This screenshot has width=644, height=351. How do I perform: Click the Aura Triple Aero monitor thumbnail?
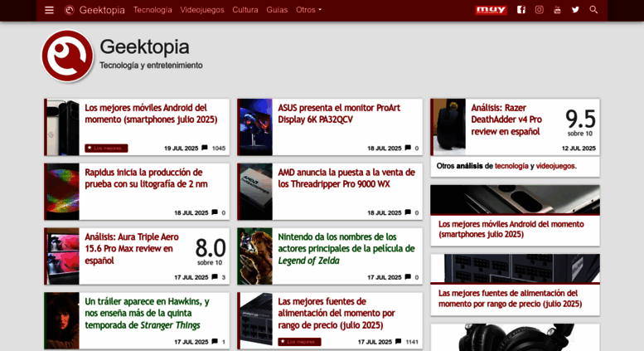click(x=63, y=256)
